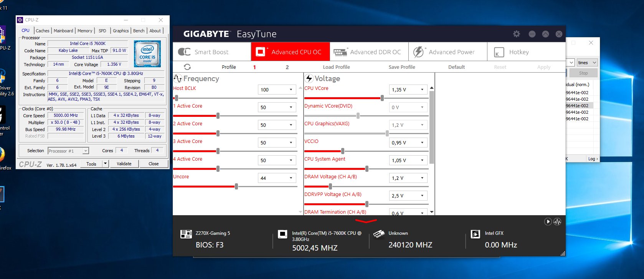The height and width of the screenshot is (279, 644).
Task: Click Stop button in background window
Action: click(x=583, y=73)
